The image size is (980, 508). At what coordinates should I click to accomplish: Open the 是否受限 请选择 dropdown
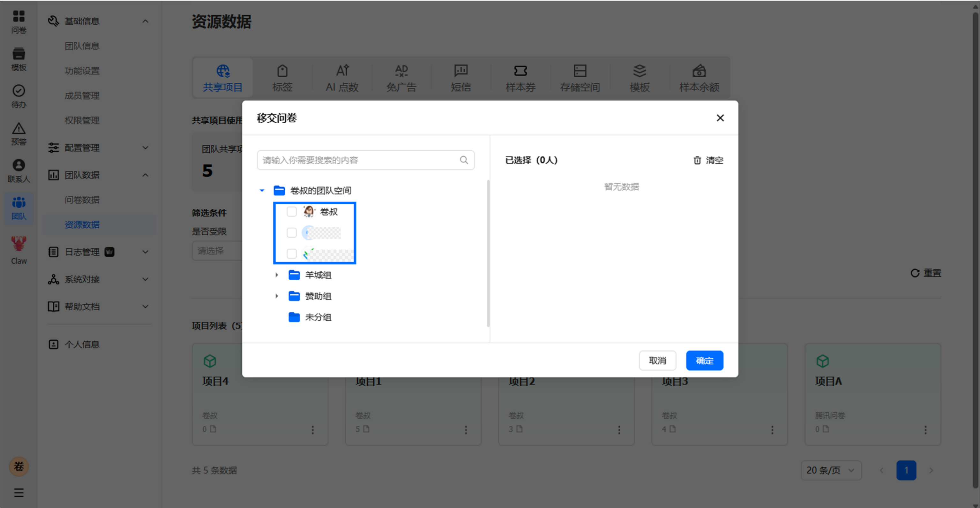[217, 251]
